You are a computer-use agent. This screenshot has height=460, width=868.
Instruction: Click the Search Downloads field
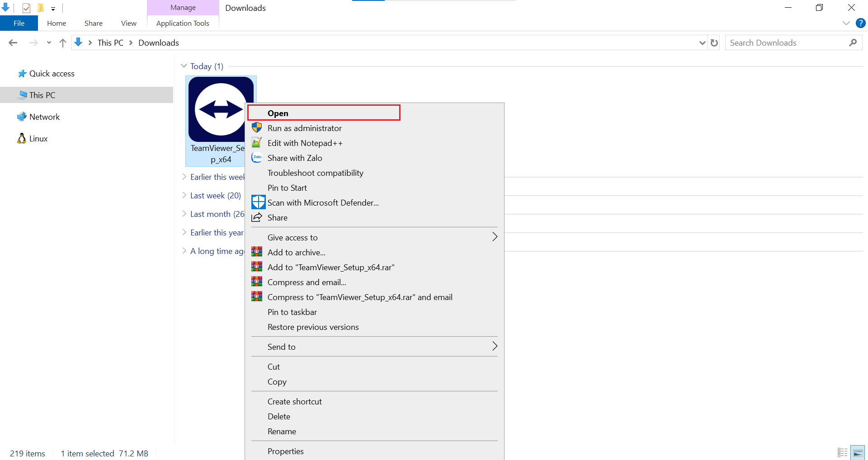point(787,43)
